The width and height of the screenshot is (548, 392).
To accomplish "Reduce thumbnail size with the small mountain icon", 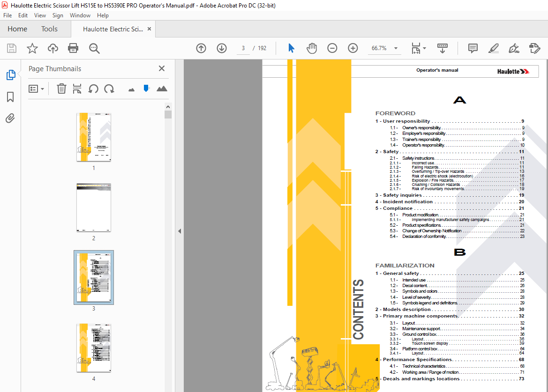I will [x=131, y=90].
